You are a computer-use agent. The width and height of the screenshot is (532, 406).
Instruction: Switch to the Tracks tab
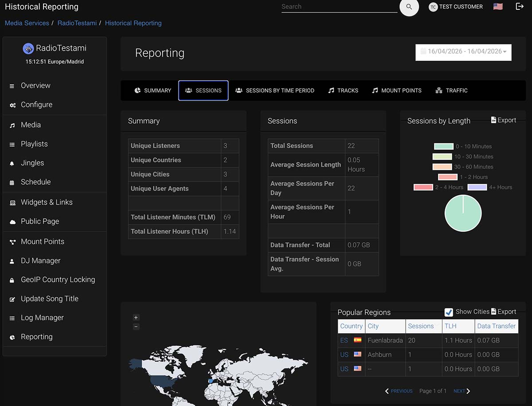pyautogui.click(x=343, y=91)
